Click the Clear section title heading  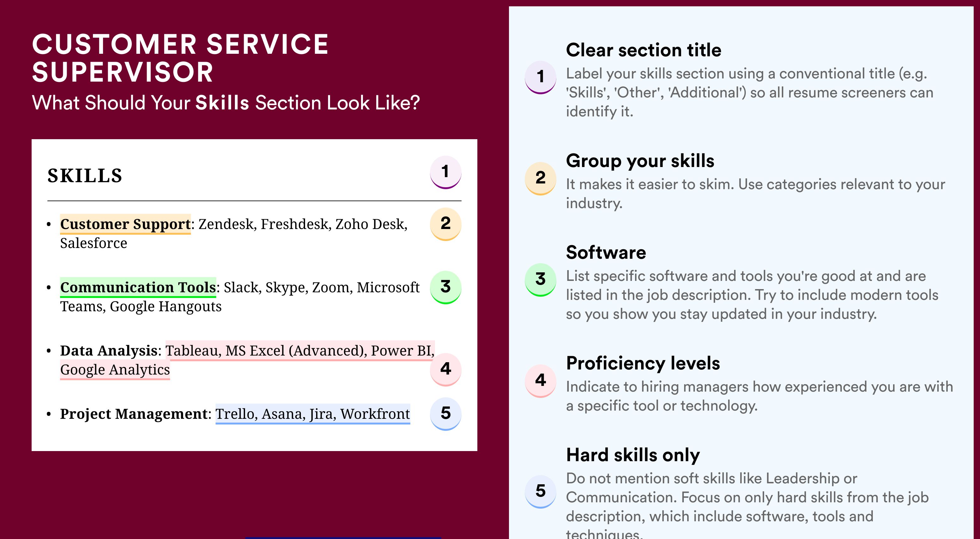[x=643, y=50]
